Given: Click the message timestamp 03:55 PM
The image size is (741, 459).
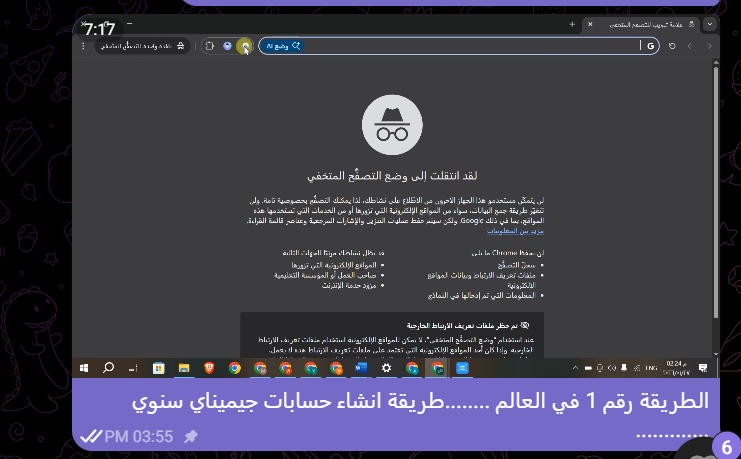Looking at the screenshot, I should [x=139, y=436].
